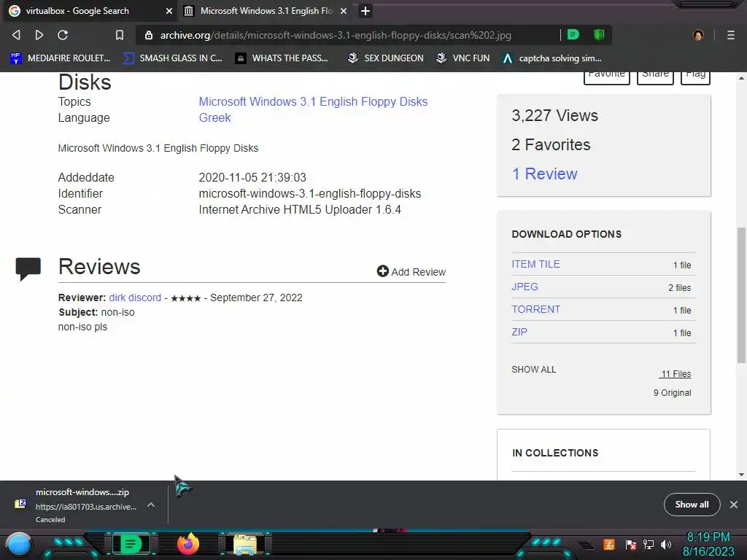The image size is (747, 560).
Task: Open the Microsoft Windows 3.1 English Floppy Disks topic link
Action: [313, 101]
